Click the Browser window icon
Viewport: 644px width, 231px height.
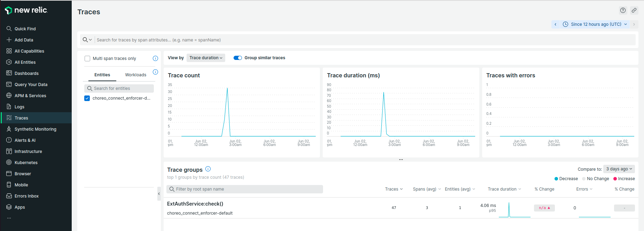[9, 174]
